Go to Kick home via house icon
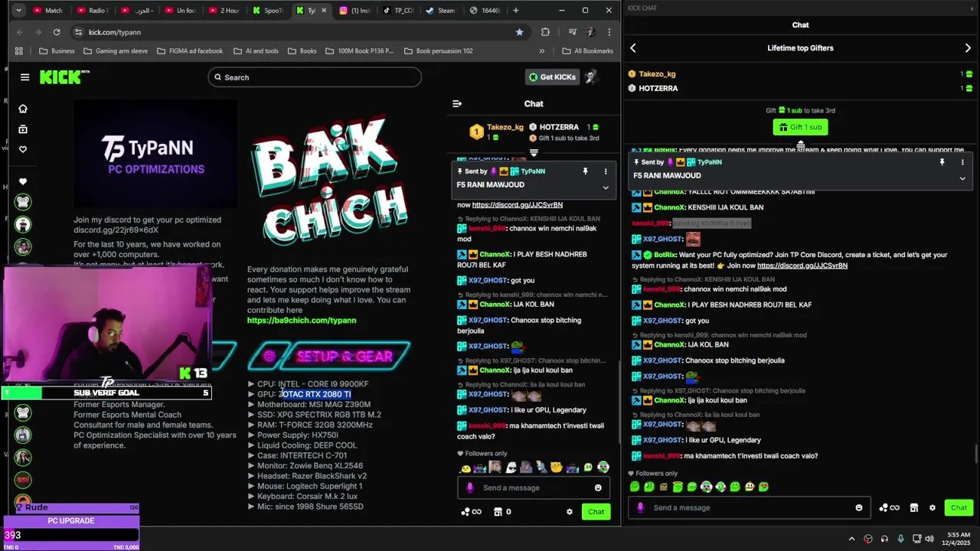The width and height of the screenshot is (980, 551). (x=23, y=109)
